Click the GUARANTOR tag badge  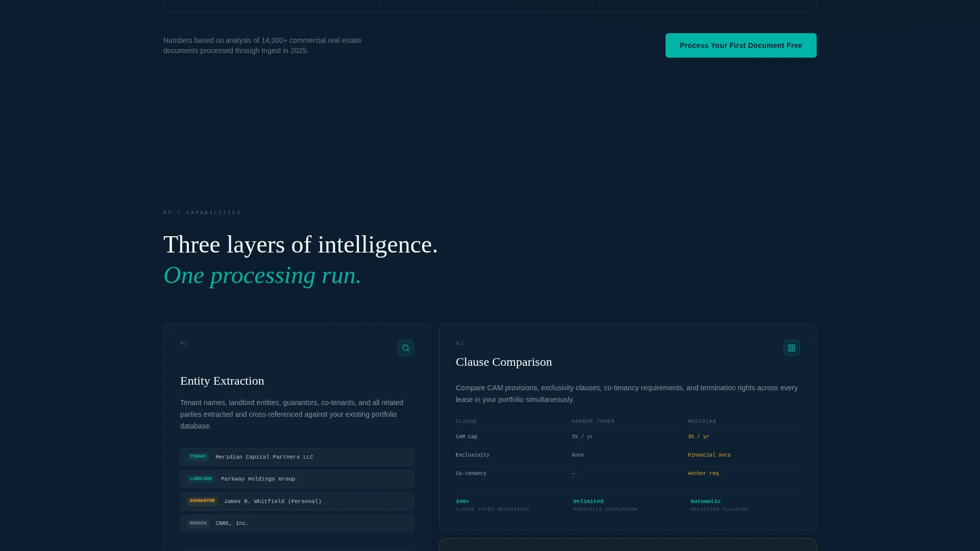coord(202,501)
